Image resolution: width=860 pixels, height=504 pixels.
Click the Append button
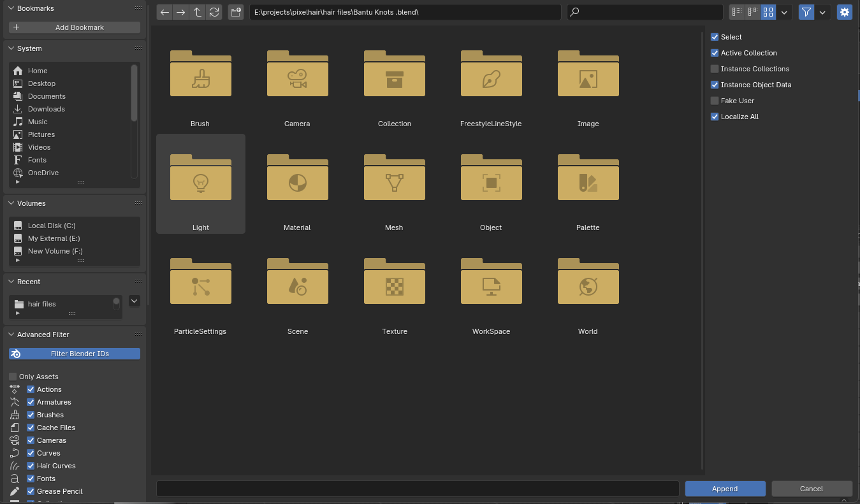coord(725,489)
